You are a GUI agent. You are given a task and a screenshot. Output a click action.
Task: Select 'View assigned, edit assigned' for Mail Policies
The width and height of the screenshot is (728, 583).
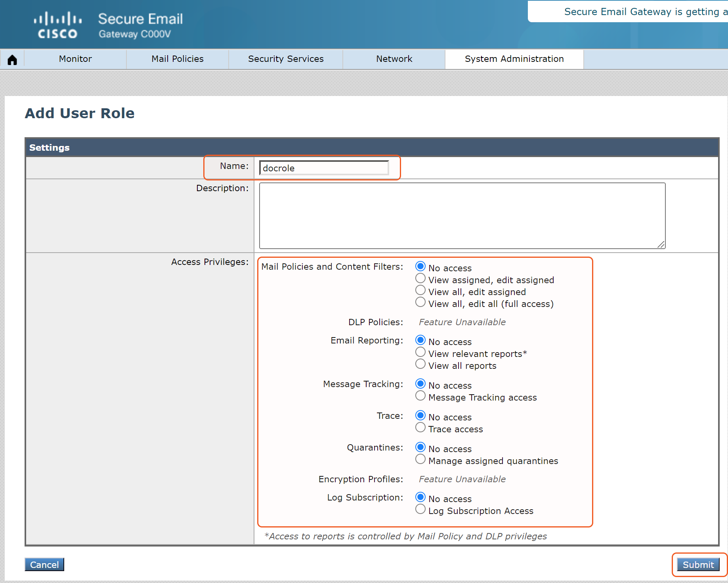tap(420, 278)
